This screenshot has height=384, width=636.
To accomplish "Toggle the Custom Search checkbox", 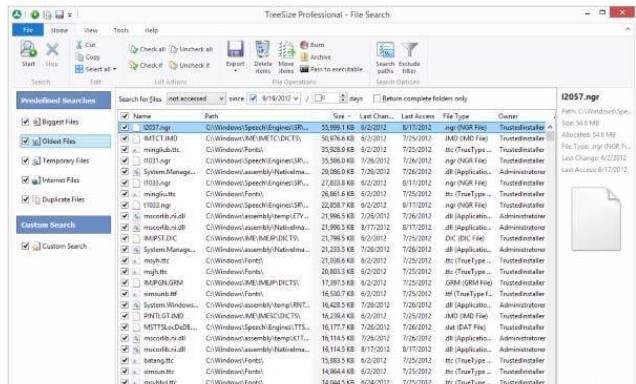I will 25,246.
